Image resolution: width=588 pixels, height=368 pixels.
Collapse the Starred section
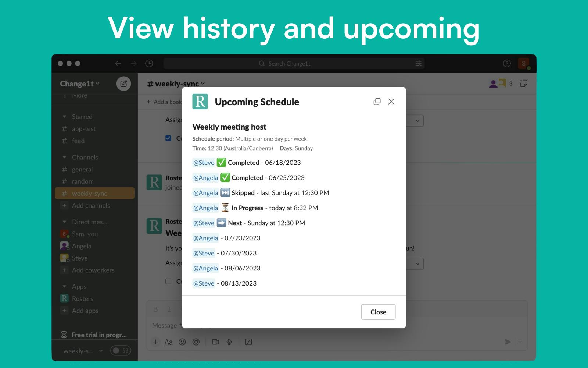64,117
